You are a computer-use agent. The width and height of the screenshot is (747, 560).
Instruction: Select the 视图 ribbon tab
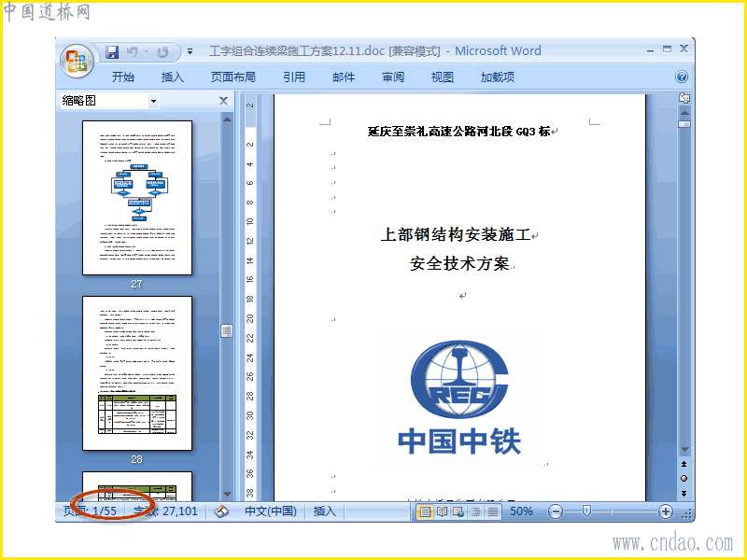442,77
